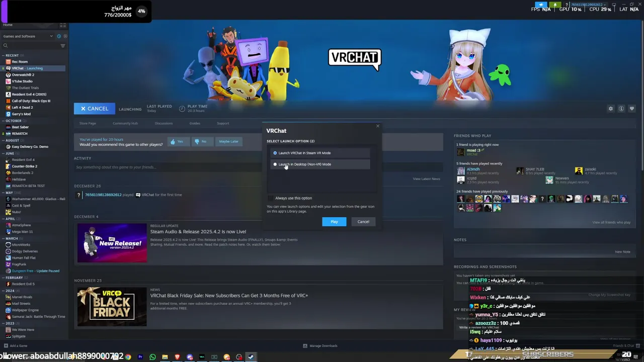Click the Counter-Strike 2 icon
This screenshot has height=362, width=644.
[8, 166]
